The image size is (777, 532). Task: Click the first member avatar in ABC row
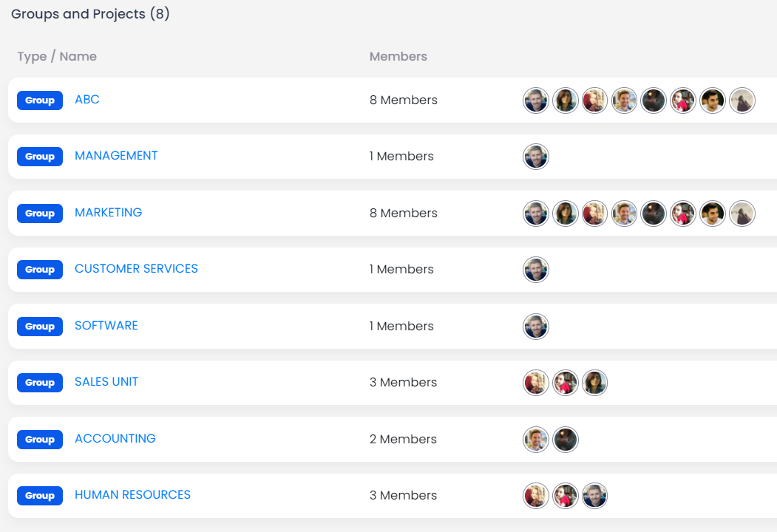[x=536, y=100]
